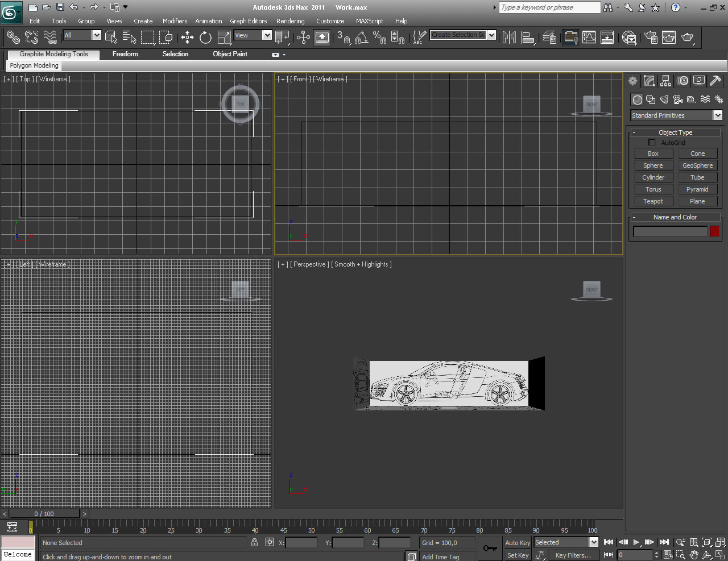Click the Use Pivot Point Center icon
This screenshot has width=728, height=561.
[282, 38]
